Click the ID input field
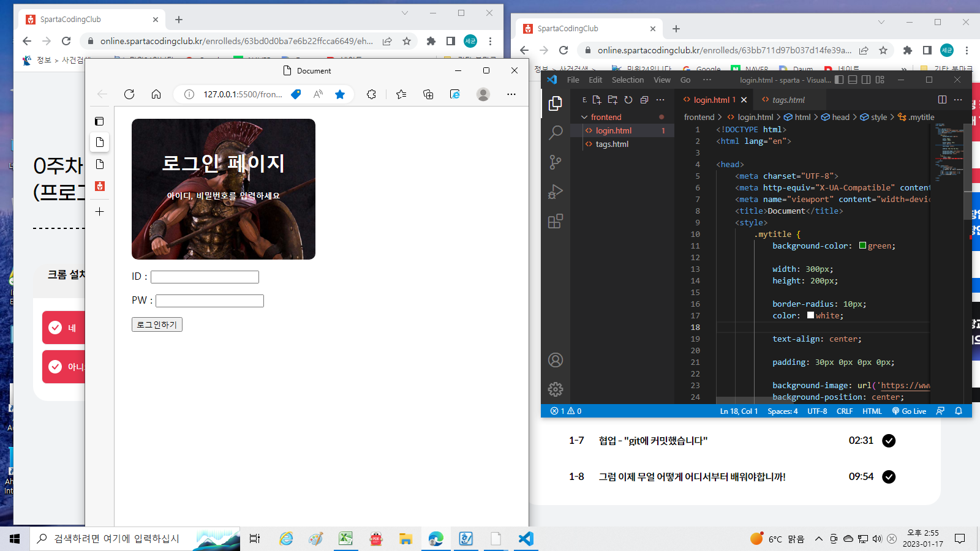 point(205,277)
